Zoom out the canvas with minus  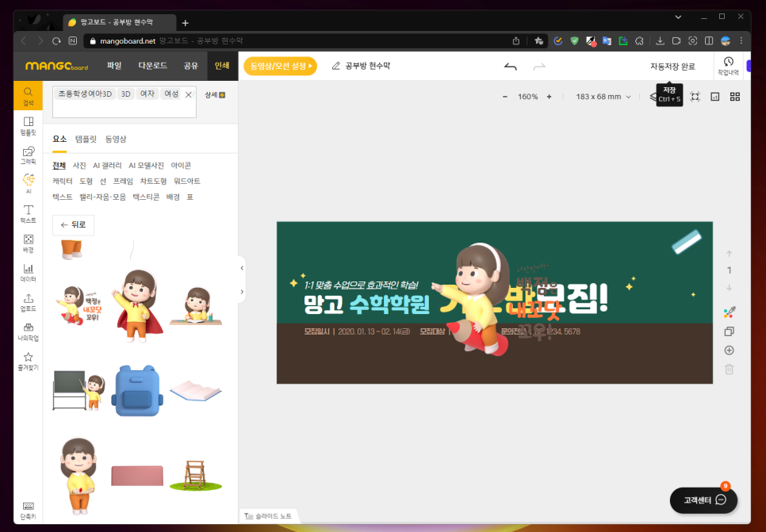click(504, 97)
